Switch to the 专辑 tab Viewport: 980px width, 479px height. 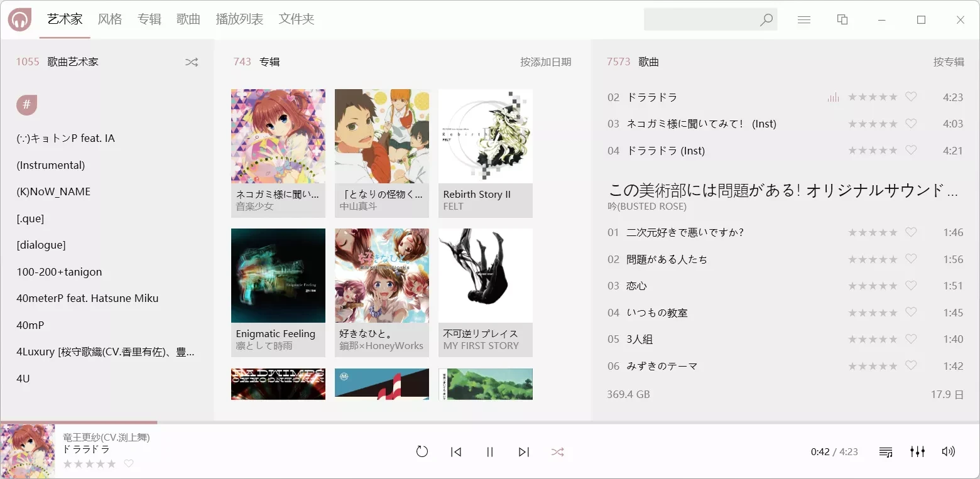(x=150, y=19)
